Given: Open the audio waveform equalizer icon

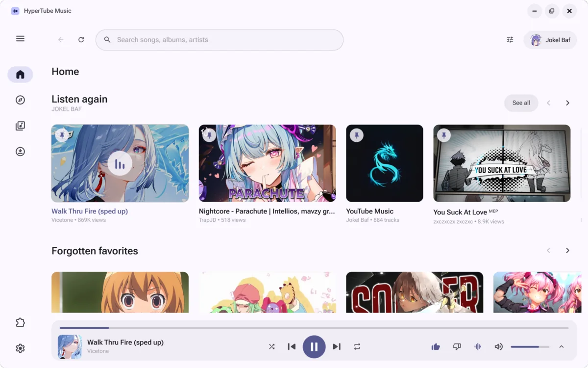Looking at the screenshot, I should [478, 347].
